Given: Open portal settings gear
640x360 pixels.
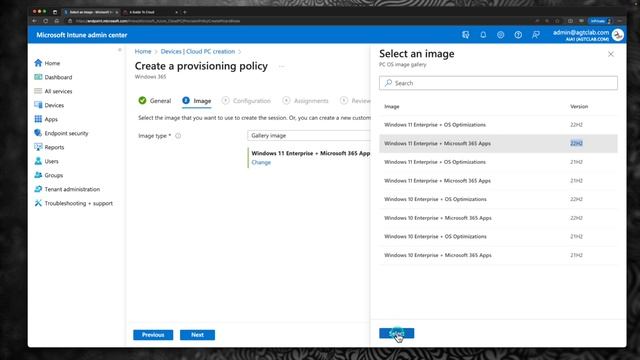Looking at the screenshot, I should coord(500,35).
